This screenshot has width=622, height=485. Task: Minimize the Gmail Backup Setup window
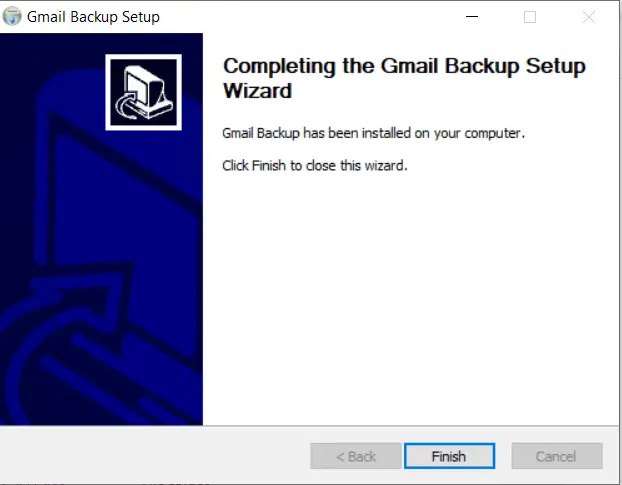click(x=472, y=17)
